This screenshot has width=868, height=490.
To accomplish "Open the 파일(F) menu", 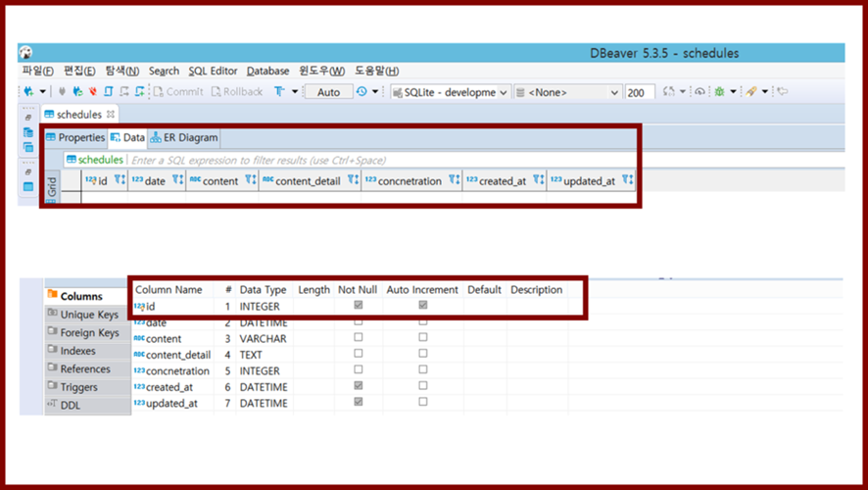I will click(37, 71).
